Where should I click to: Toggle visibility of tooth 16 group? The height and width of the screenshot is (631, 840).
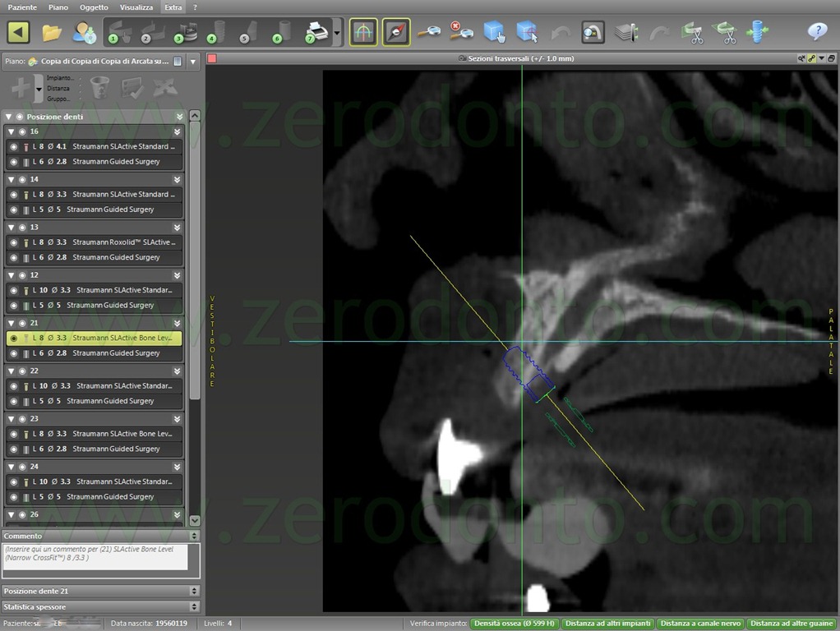(22, 131)
